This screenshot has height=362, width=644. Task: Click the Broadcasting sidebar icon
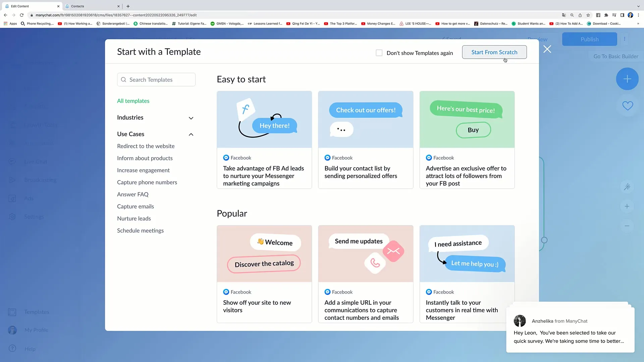pyautogui.click(x=12, y=180)
